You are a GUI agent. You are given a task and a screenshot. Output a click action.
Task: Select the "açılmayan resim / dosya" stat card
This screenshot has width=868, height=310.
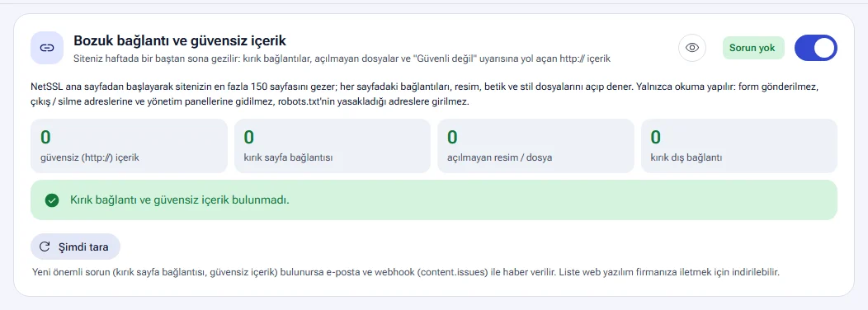[535, 146]
